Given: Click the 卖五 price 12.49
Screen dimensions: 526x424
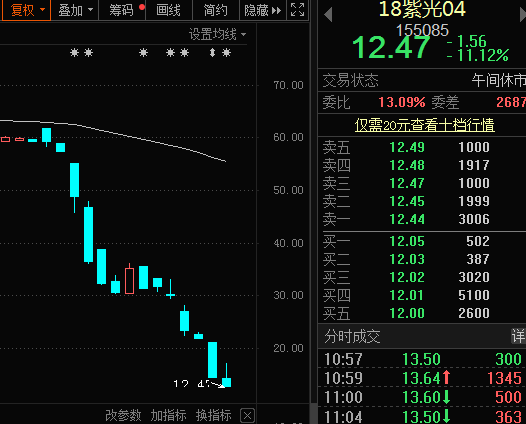Looking at the screenshot, I should click(407, 147).
